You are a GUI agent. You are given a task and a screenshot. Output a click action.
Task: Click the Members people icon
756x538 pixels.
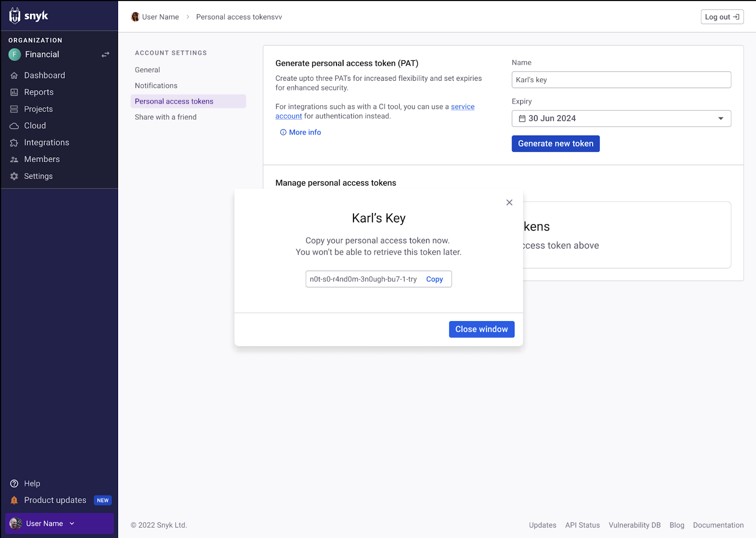click(14, 160)
